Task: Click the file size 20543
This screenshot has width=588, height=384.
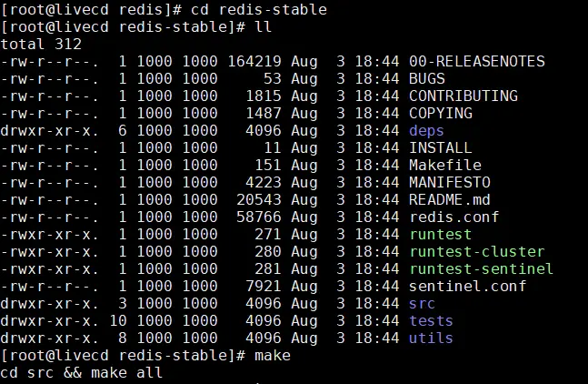Action: pyautogui.click(x=259, y=199)
